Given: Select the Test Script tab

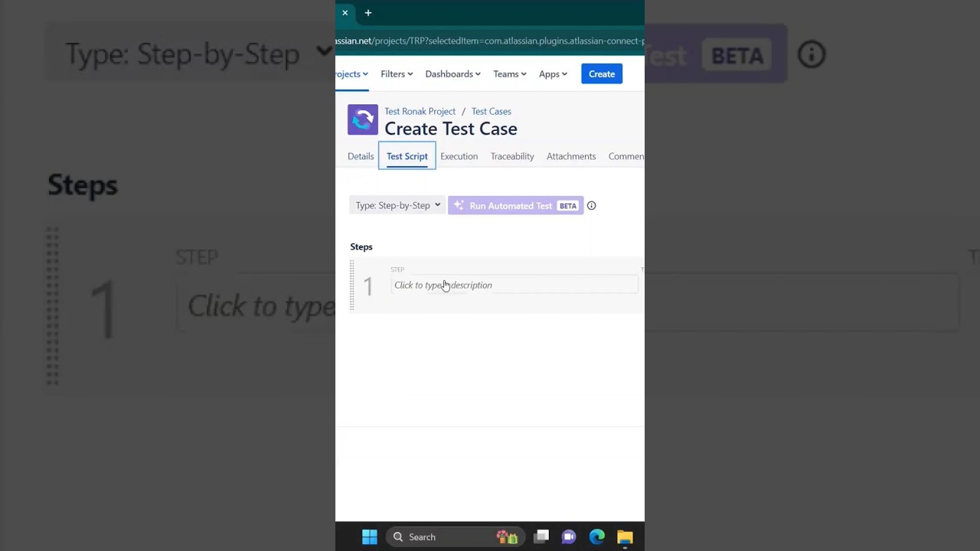Looking at the screenshot, I should tap(407, 156).
